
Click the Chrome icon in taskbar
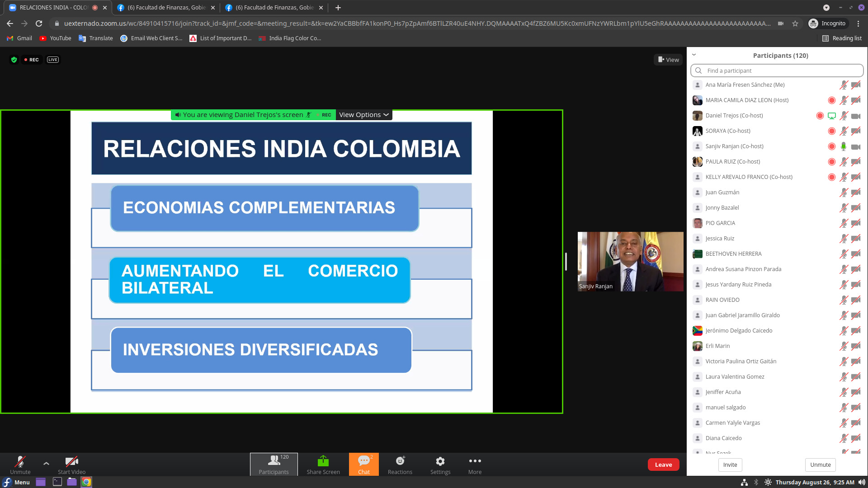(86, 482)
